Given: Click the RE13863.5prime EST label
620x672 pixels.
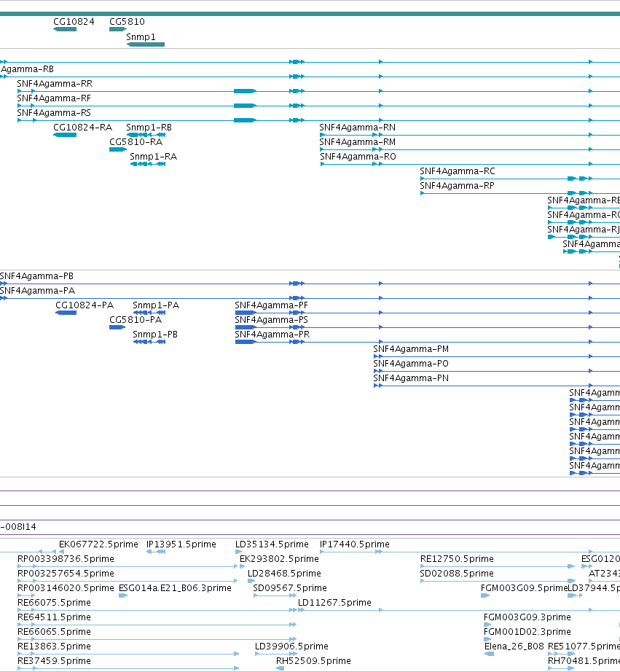Looking at the screenshot, I should 54,646.
